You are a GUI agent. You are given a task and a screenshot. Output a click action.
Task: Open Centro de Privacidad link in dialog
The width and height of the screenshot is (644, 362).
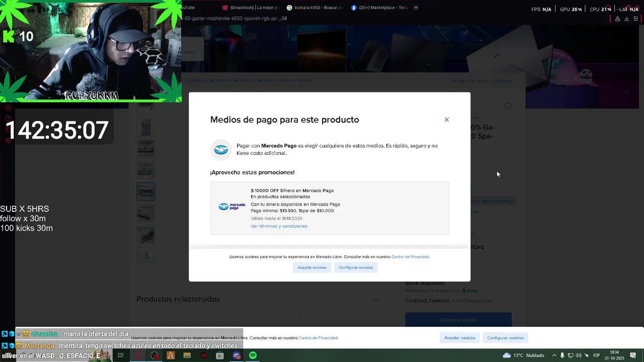coord(410,257)
